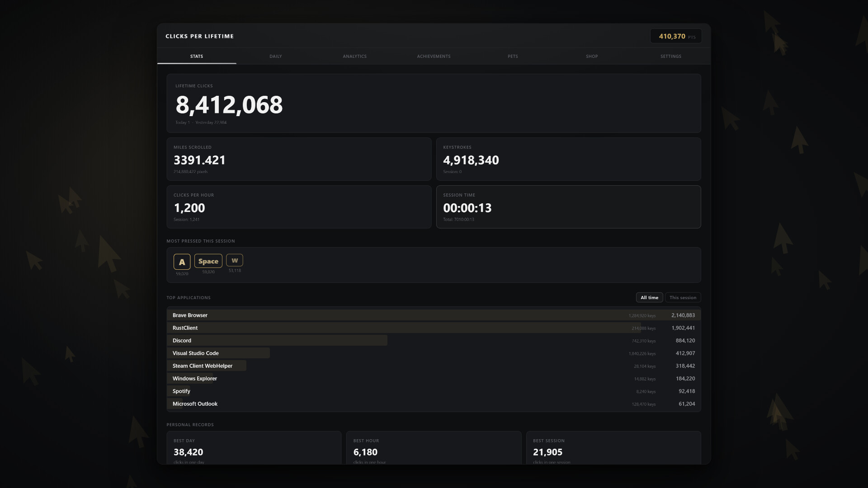This screenshot has width=868, height=488.
Task: Click the Best Hour record 6,180
Action: click(x=365, y=452)
